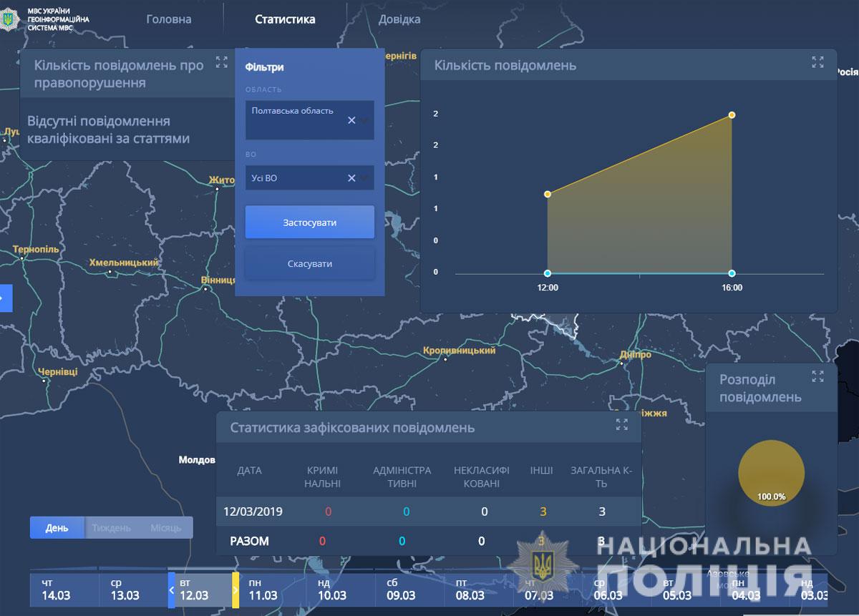Click the yellow 100.0% pie chart
The width and height of the screenshot is (859, 616).
(x=771, y=473)
